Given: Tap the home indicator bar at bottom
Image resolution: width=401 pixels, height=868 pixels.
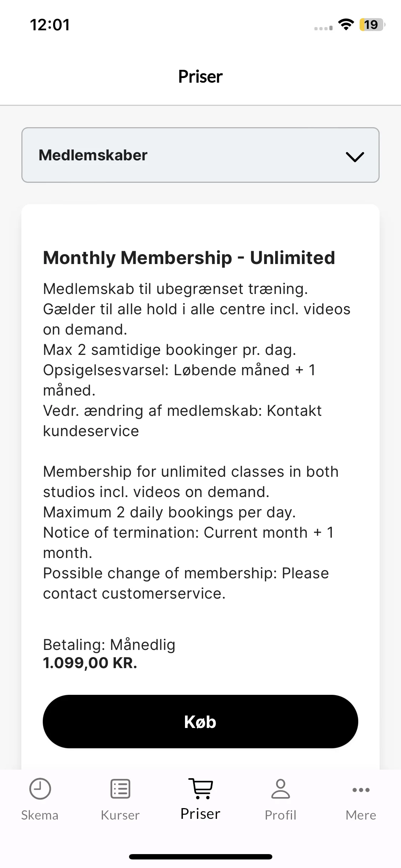Looking at the screenshot, I should pyautogui.click(x=200, y=857).
